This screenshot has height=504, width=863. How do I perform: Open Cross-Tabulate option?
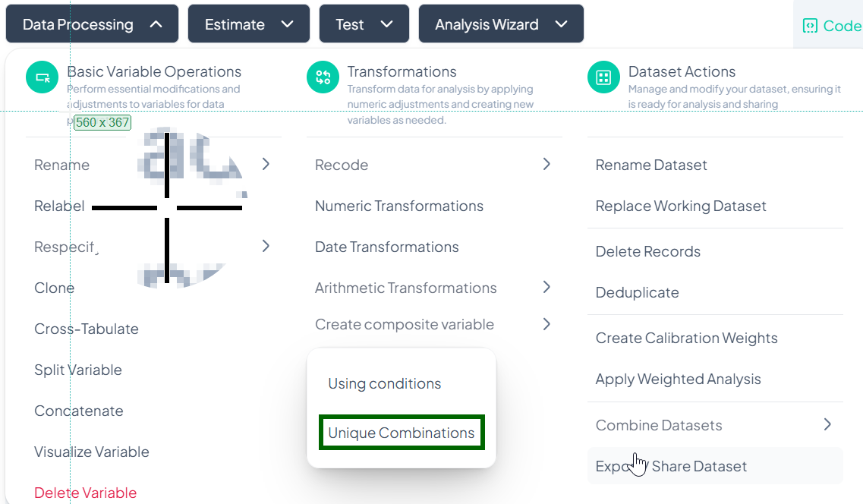tap(86, 329)
